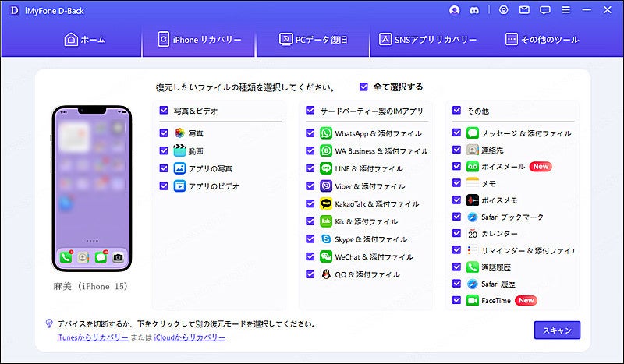This screenshot has width=624, height=364.
Task: Uncheck the Safari 履歴 checkbox
Action: [456, 283]
